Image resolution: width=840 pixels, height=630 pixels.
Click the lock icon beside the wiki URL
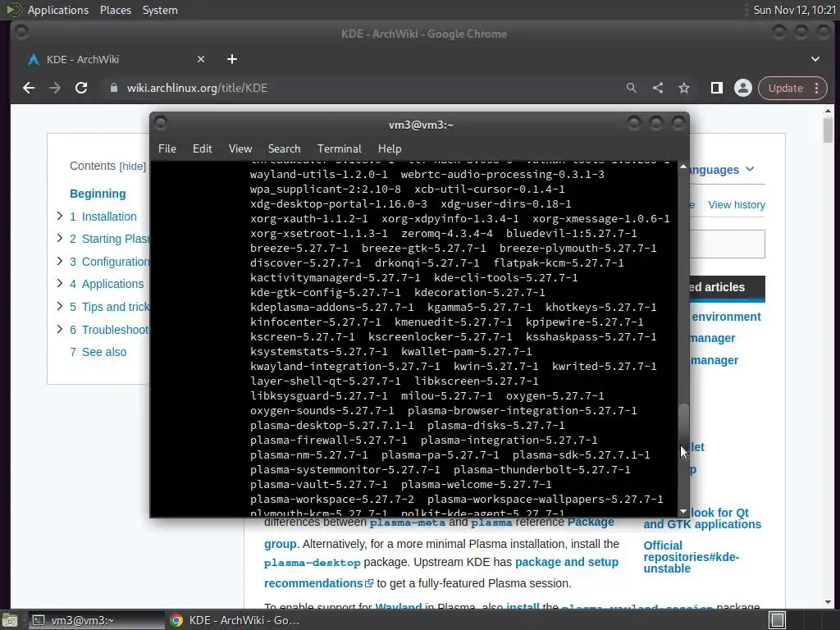pyautogui.click(x=113, y=88)
